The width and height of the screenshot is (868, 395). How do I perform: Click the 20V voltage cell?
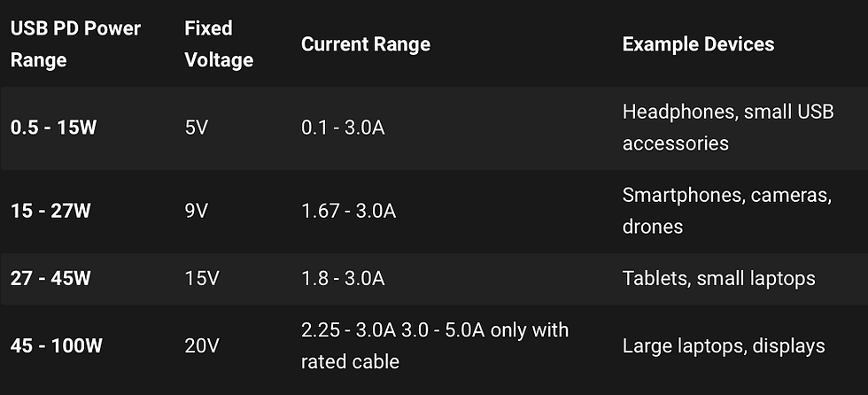point(202,346)
